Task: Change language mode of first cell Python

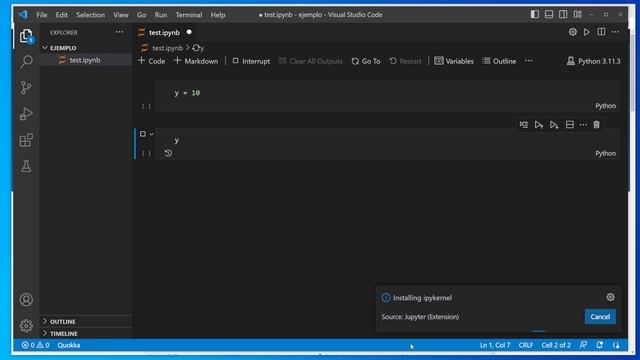Action: (605, 106)
